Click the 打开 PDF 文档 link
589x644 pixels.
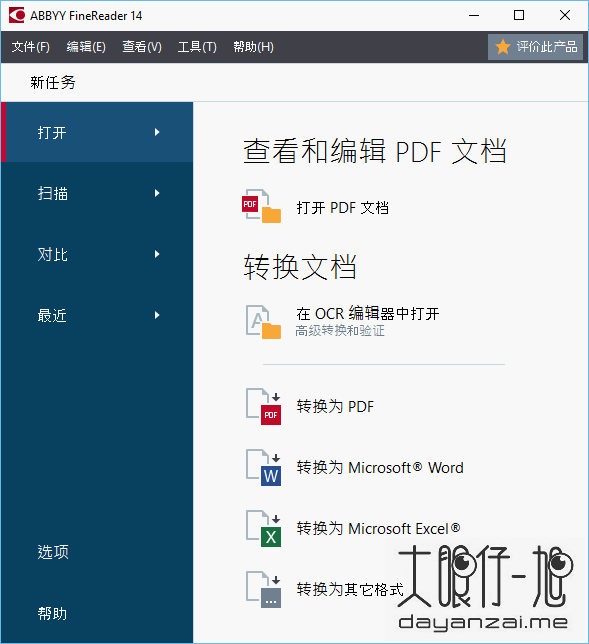[343, 208]
